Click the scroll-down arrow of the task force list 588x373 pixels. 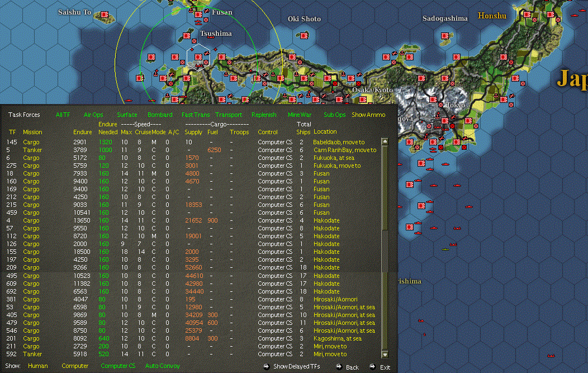[x=385, y=354]
